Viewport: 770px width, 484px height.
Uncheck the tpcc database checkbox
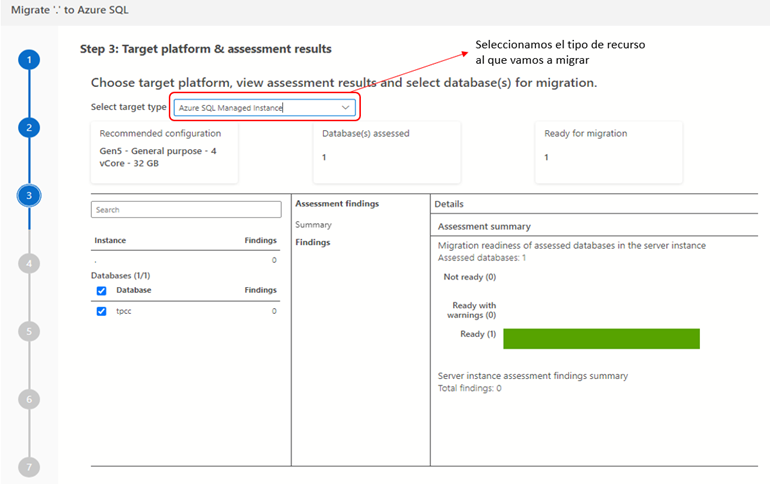coord(102,311)
